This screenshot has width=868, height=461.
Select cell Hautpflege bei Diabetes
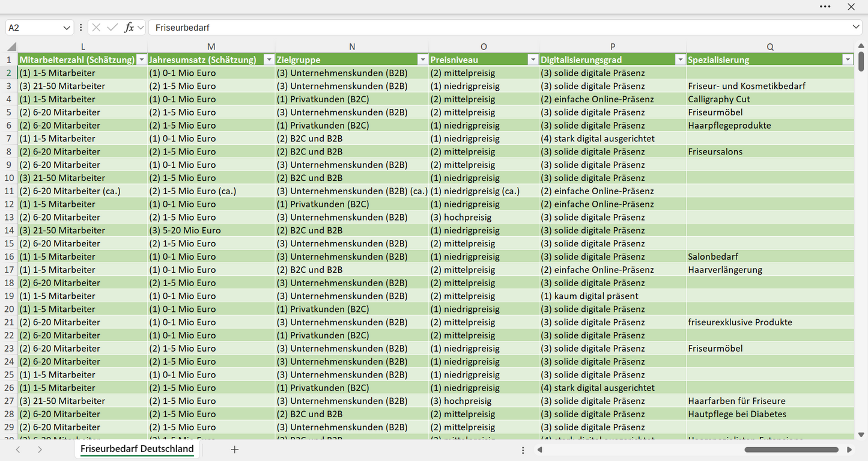coord(770,414)
